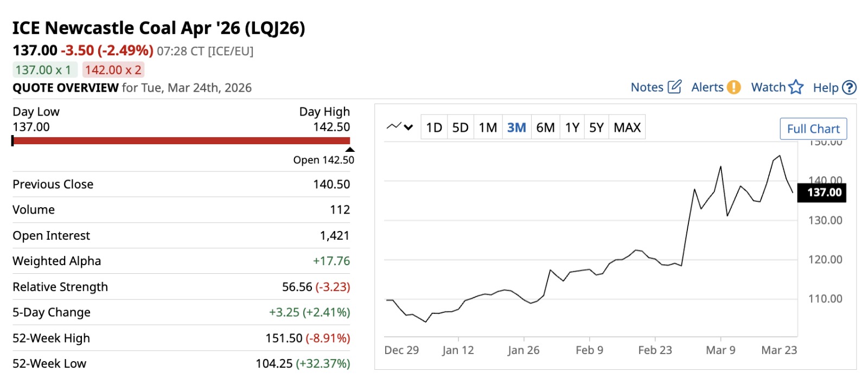Screen dimensions: 868x385
Task: Select the 1D chart period tab
Action: (x=434, y=127)
